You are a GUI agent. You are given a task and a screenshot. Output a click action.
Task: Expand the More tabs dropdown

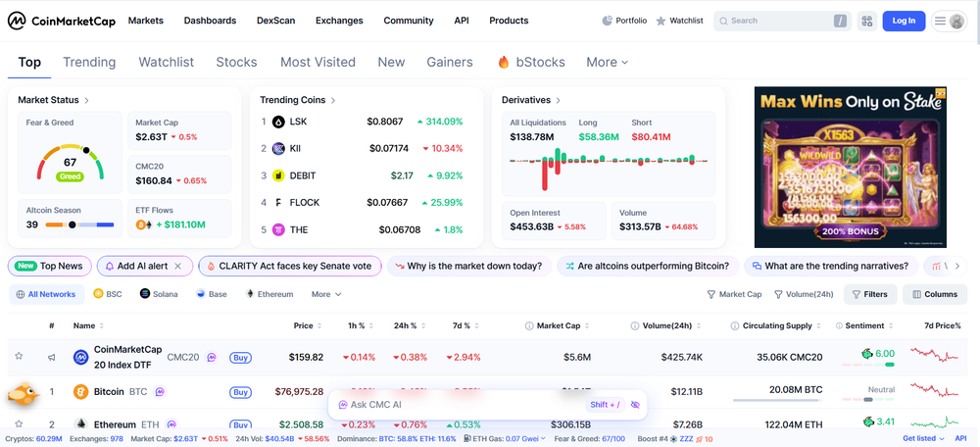click(607, 62)
